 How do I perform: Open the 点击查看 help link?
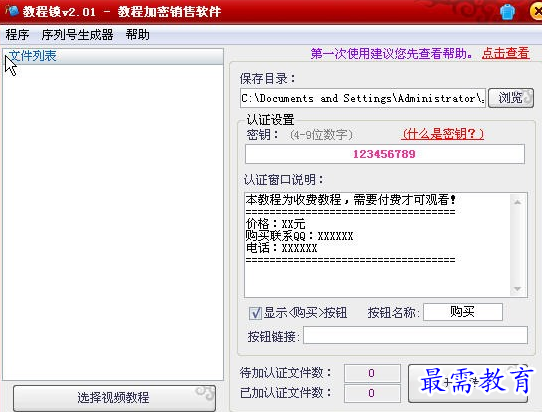(x=506, y=53)
